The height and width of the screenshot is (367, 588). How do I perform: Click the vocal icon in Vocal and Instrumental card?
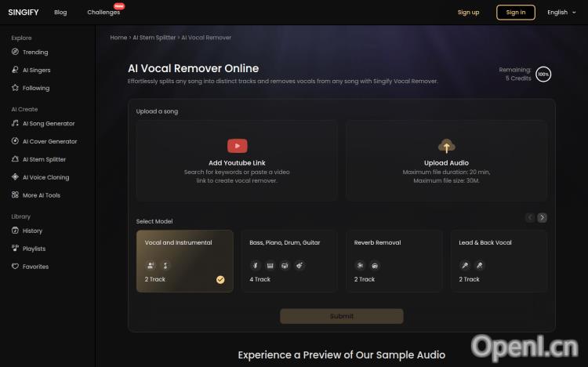(x=151, y=266)
